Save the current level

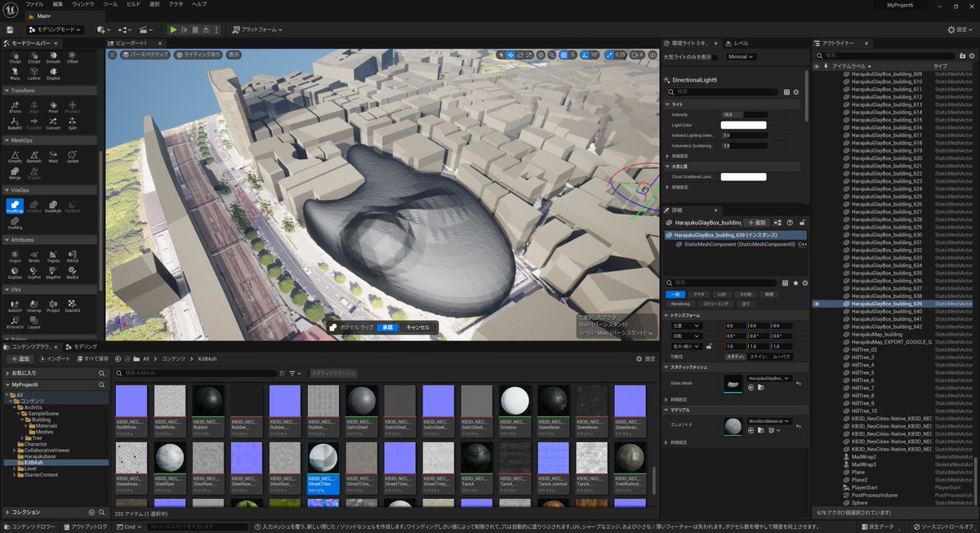click(x=9, y=29)
